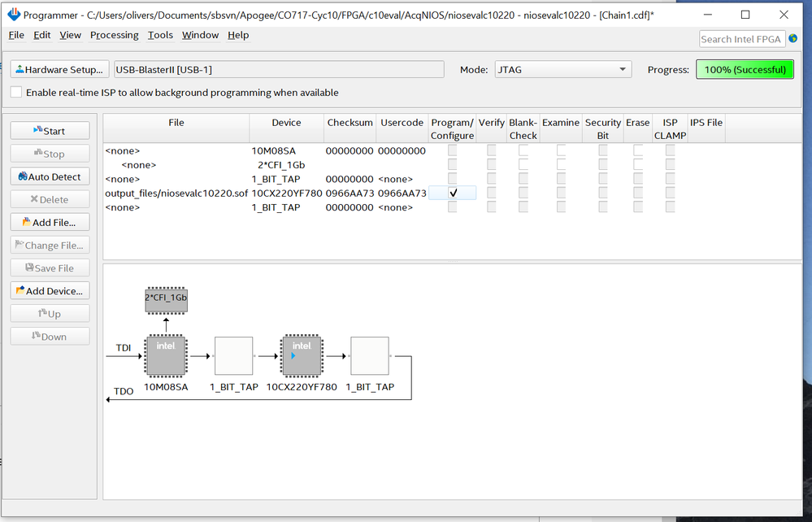This screenshot has height=522, width=812.
Task: Open the Mode dropdown showing JTAG
Action: (562, 70)
